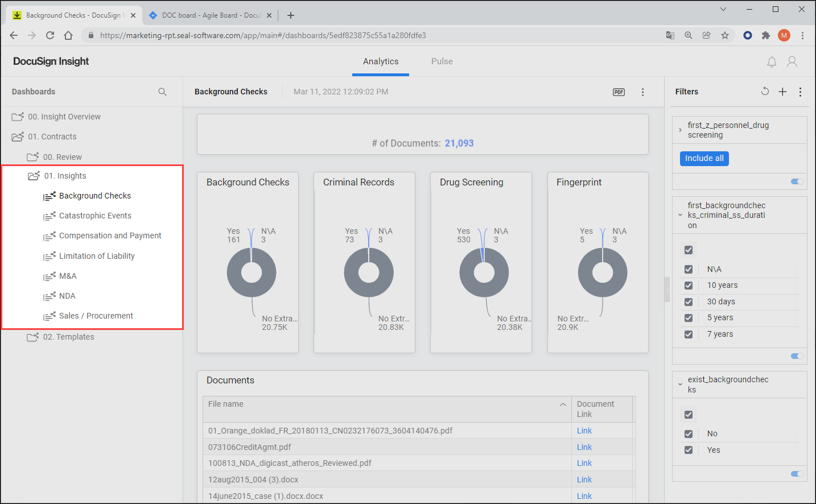The image size is (816, 504).
Task: Open a new browser tab
Action: 291,15
